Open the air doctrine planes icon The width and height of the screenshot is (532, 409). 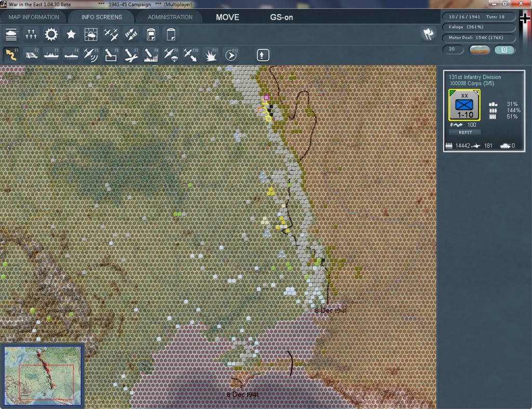coord(111,35)
